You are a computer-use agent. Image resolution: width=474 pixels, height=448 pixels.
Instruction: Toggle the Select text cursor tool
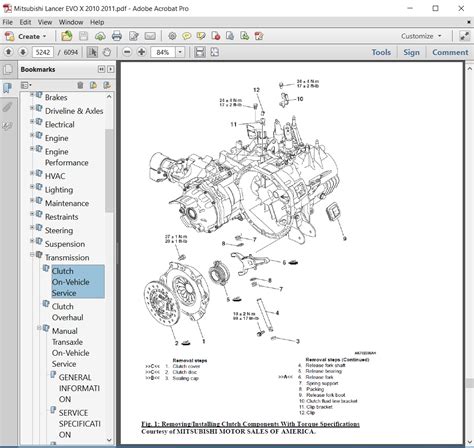[92, 52]
